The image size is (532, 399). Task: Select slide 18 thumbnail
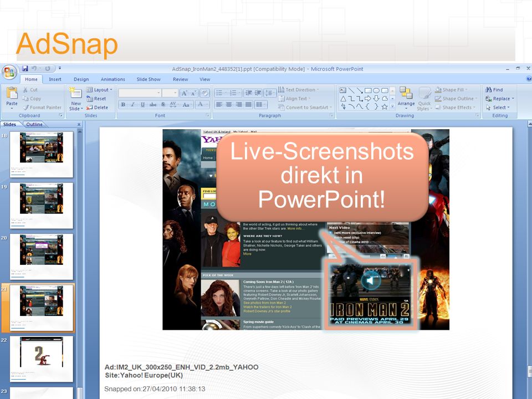(x=42, y=155)
